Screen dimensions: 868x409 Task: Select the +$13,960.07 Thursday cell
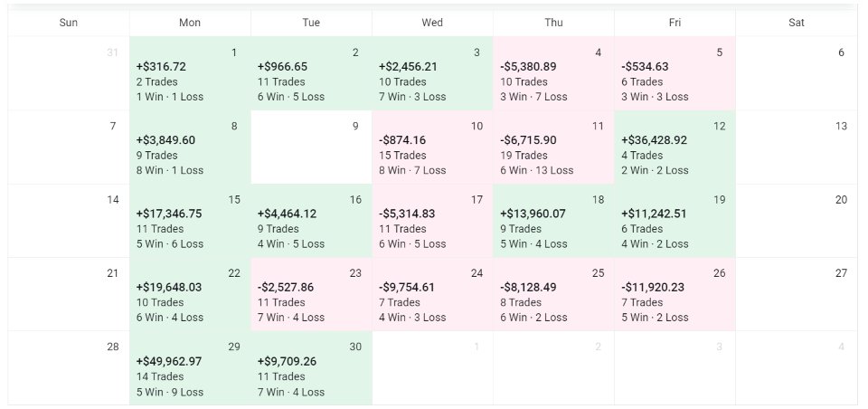click(x=553, y=221)
